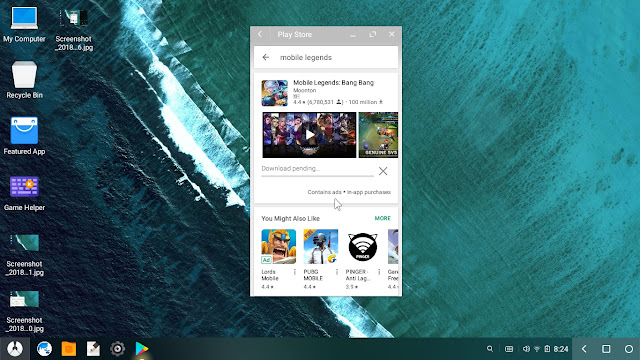640x360 pixels.
Task: Click Play Store title bar back chevron
Action: [260, 34]
